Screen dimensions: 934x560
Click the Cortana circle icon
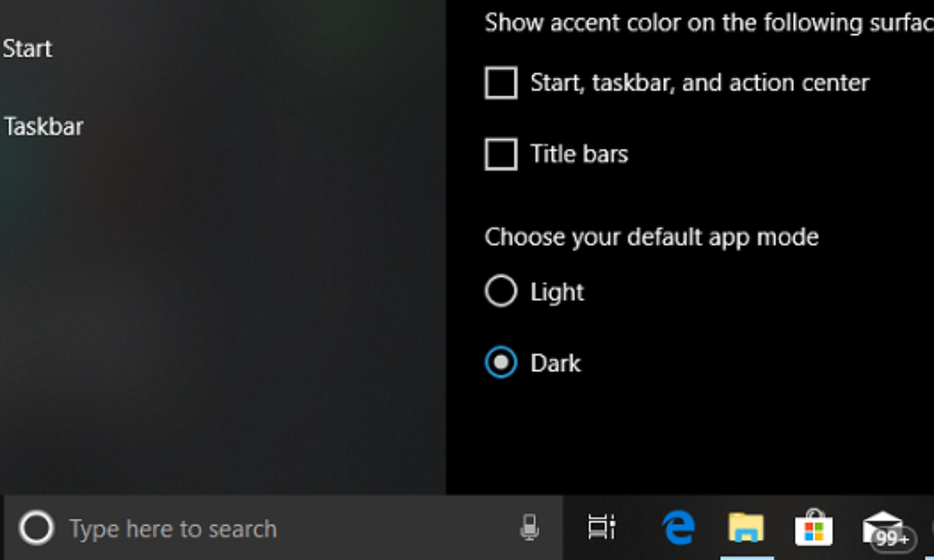click(x=36, y=529)
